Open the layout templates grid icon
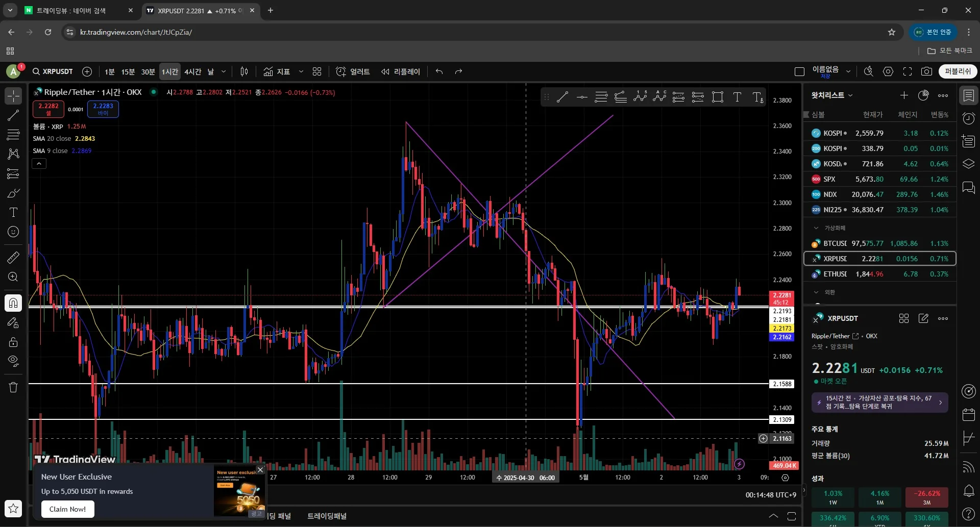 pyautogui.click(x=317, y=71)
